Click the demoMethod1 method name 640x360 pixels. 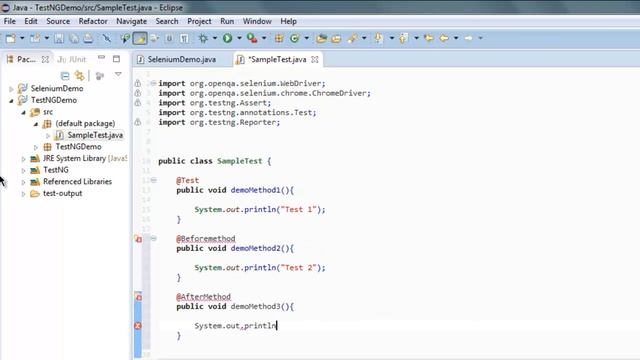pos(256,190)
